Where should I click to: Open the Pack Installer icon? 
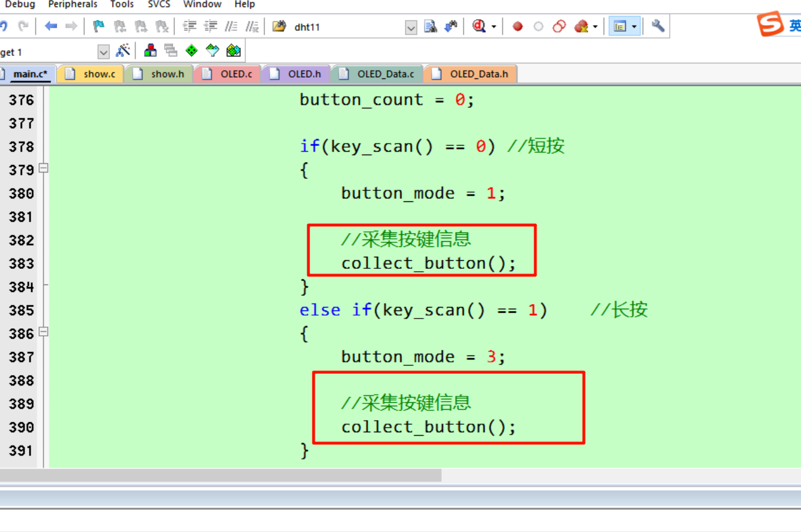[233, 51]
